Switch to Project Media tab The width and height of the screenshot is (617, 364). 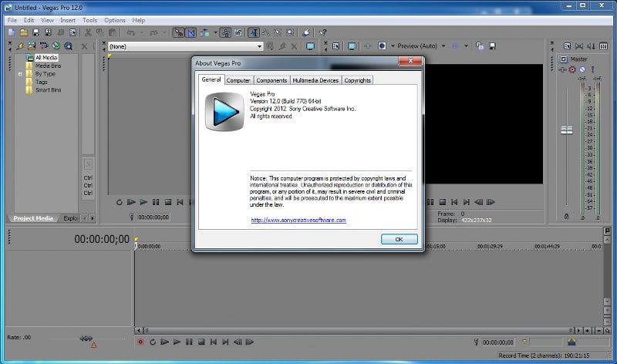tap(33, 218)
